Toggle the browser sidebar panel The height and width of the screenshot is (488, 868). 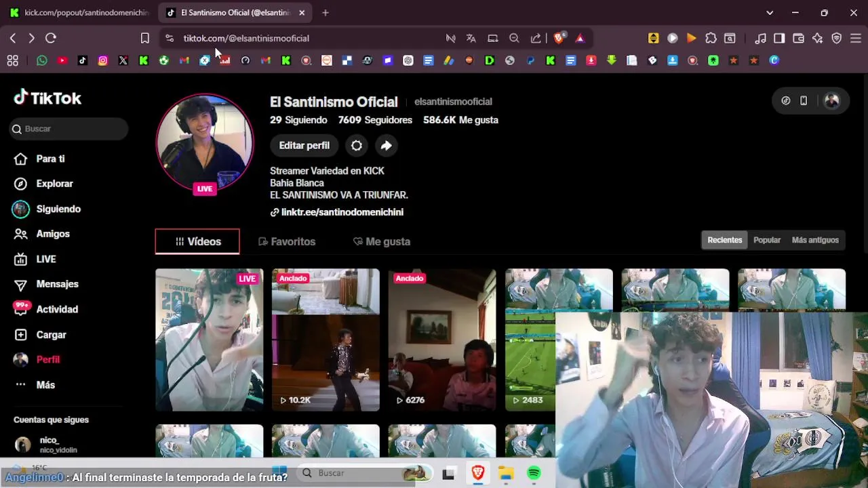point(779,39)
